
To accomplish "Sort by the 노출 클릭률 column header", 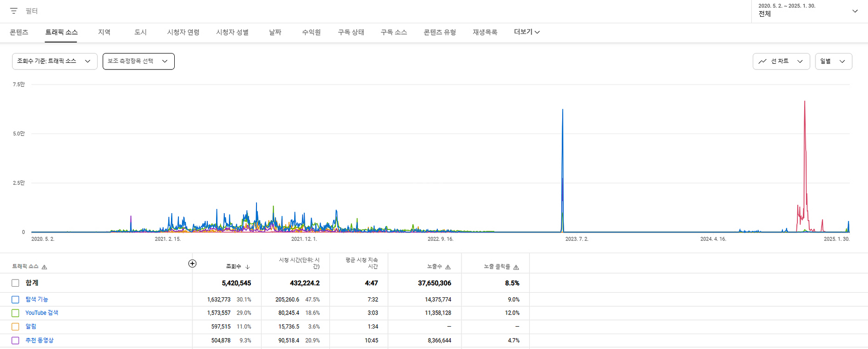I will (497, 267).
